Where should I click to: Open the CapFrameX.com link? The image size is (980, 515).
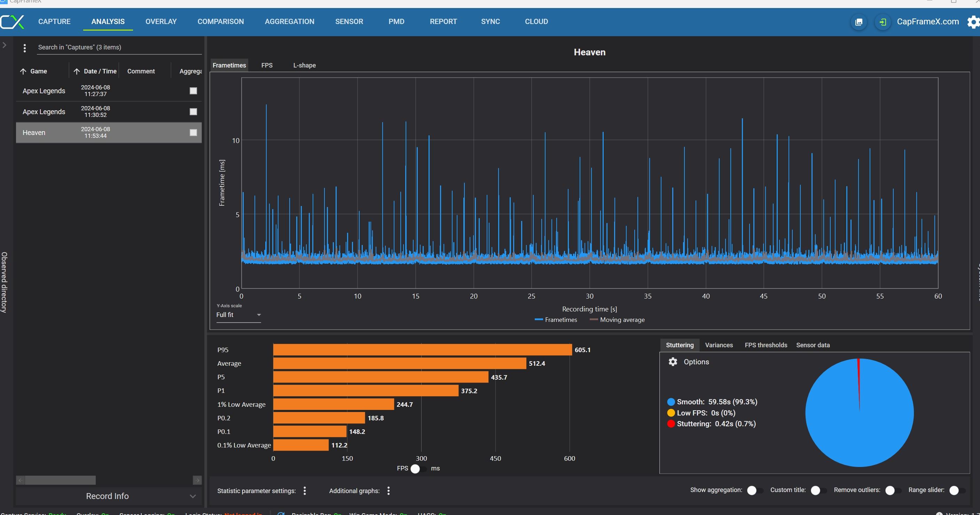coord(927,22)
